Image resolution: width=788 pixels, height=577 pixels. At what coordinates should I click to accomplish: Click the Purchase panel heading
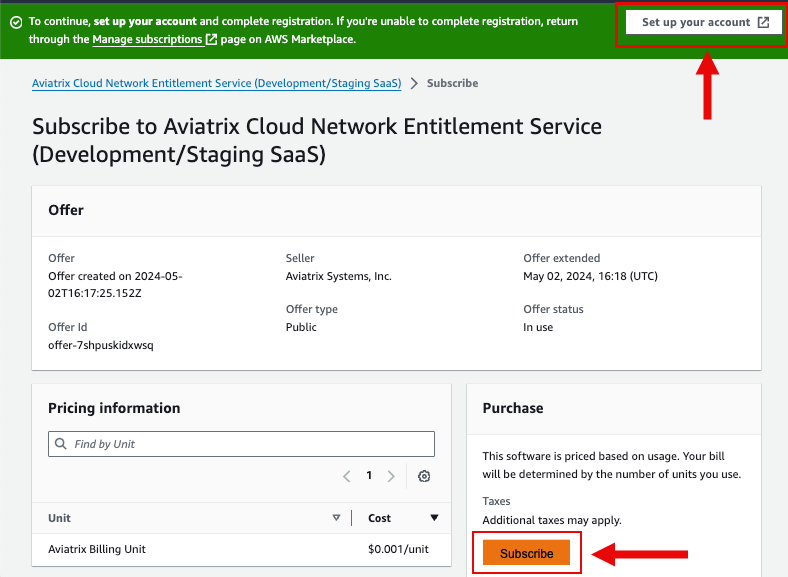513,408
